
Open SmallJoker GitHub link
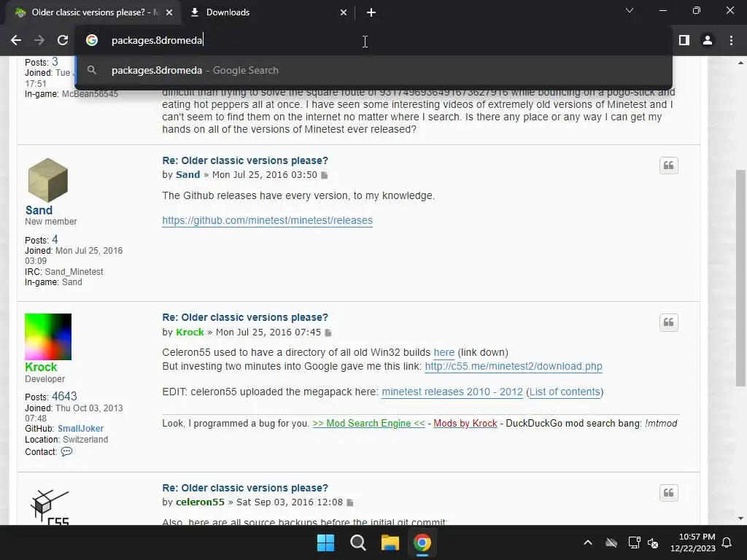click(x=80, y=429)
